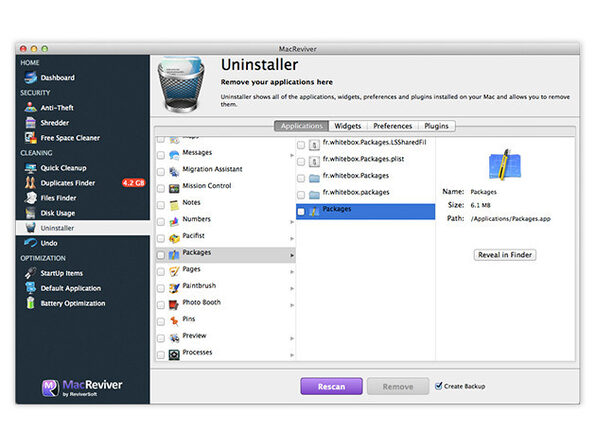Click the Photo Booth app icon
This screenshot has width=596, height=447.
click(x=174, y=305)
